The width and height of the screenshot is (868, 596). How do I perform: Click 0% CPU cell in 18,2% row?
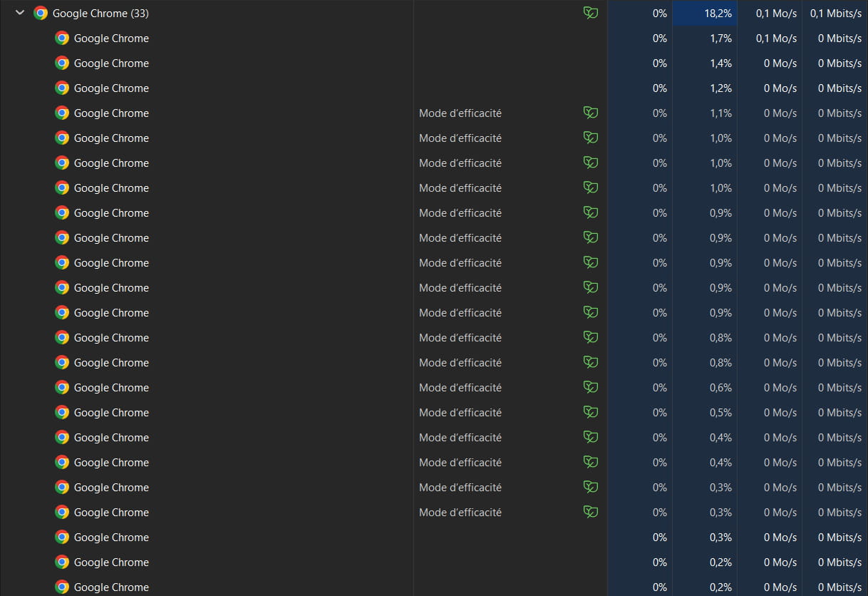coord(640,14)
